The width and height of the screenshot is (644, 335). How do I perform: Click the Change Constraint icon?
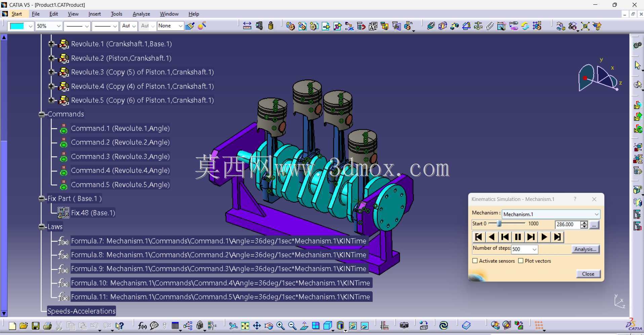point(525,26)
